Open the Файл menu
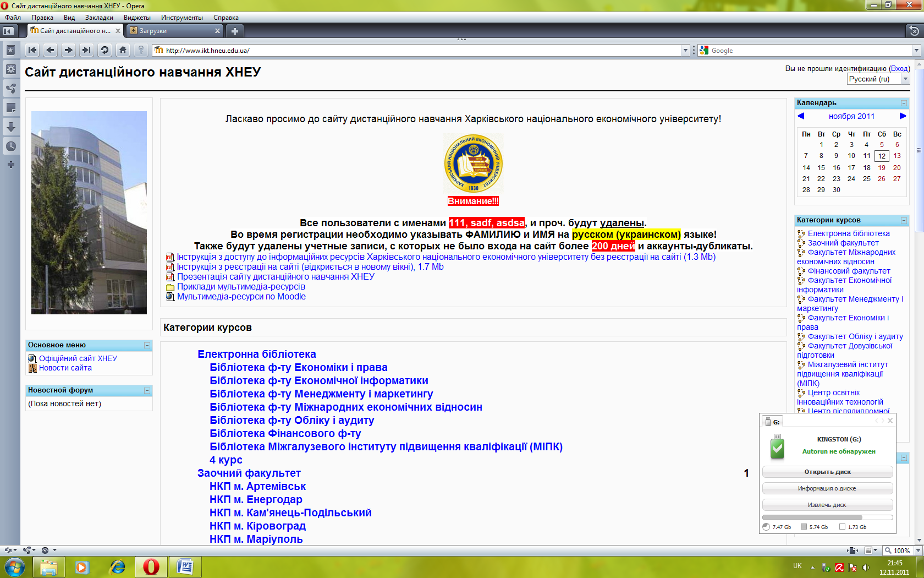 (13, 18)
